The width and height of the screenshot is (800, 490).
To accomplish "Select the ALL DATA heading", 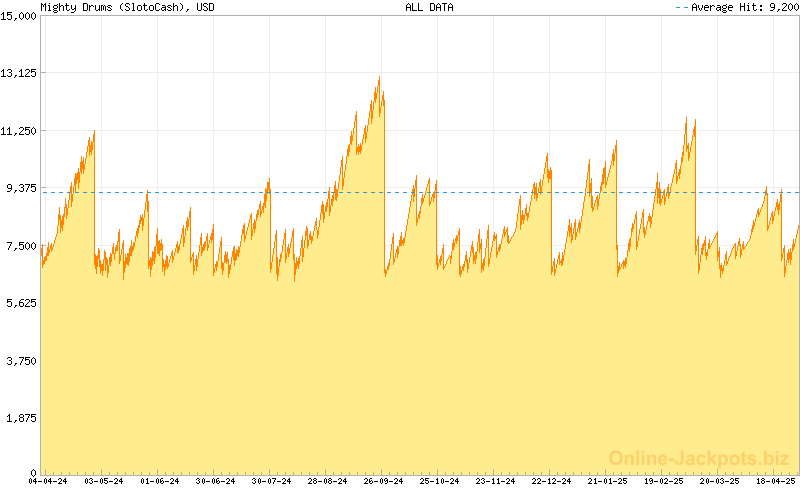I will pyautogui.click(x=429, y=7).
